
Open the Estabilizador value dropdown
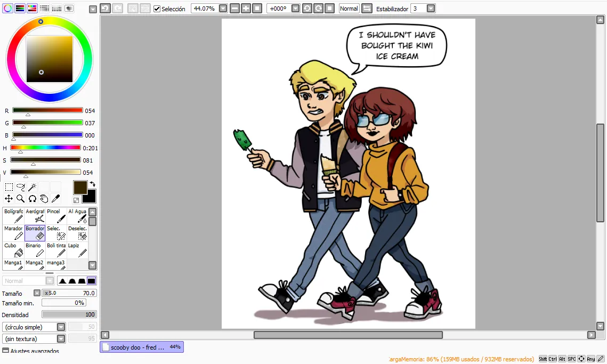(431, 9)
